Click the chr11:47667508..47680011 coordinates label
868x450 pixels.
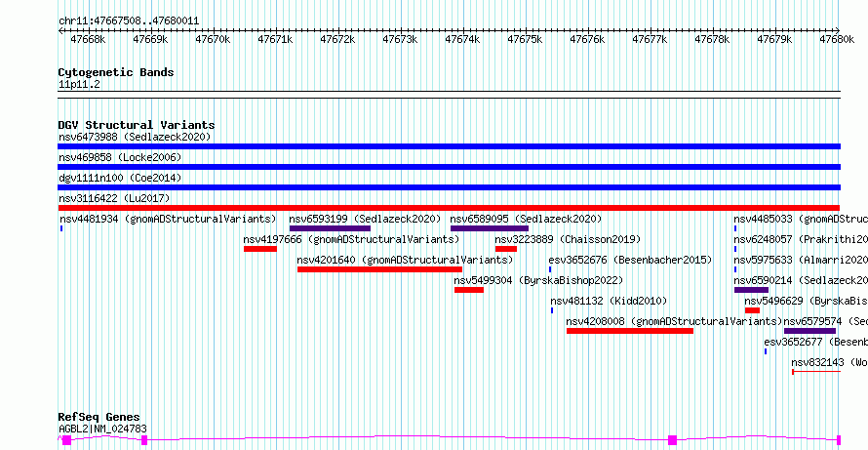click(129, 21)
